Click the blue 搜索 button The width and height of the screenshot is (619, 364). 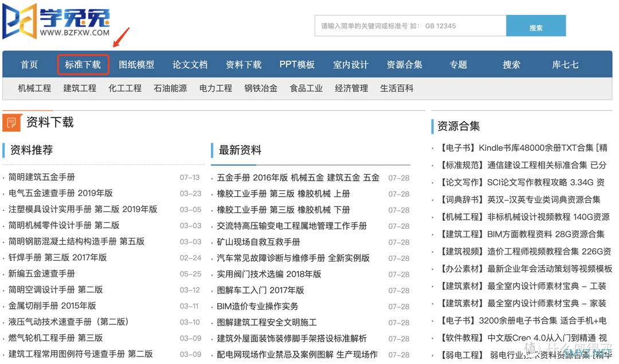coord(536,26)
